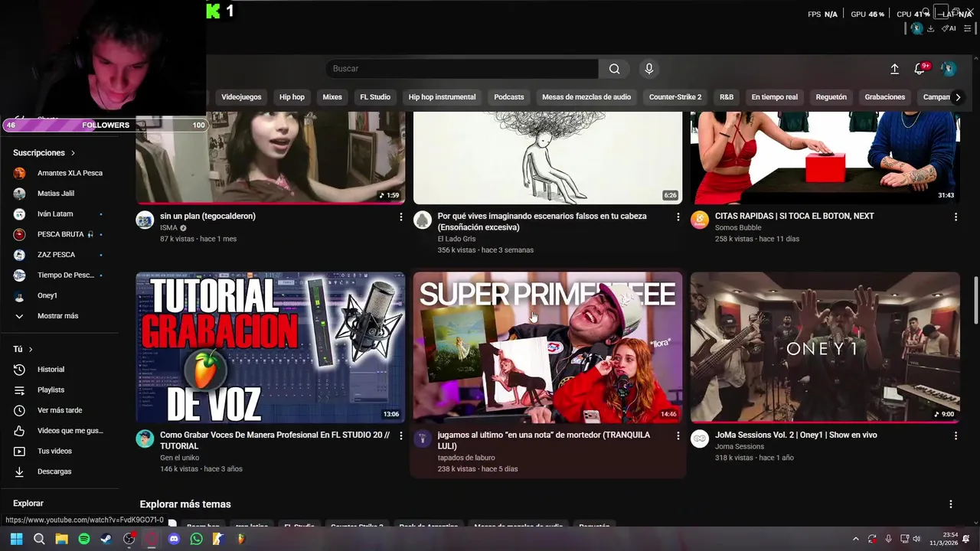Open Matias Jalil subscription
Image resolution: width=980 pixels, height=551 pixels.
click(59, 194)
